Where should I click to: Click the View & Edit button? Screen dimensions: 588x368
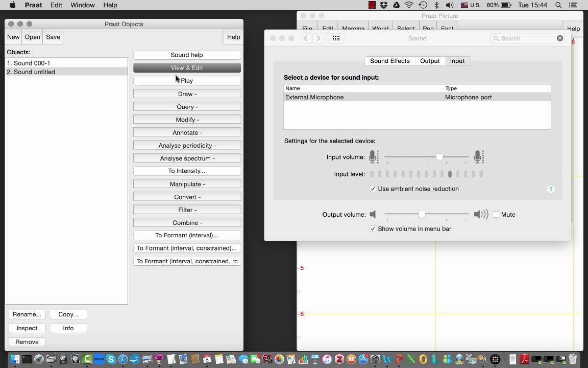187,68
